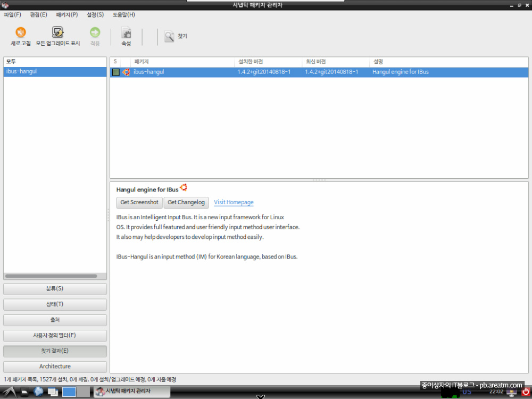Toggle the status checkbox for ibus-hangul
Screen dimensions: 532x399
pos(115,72)
